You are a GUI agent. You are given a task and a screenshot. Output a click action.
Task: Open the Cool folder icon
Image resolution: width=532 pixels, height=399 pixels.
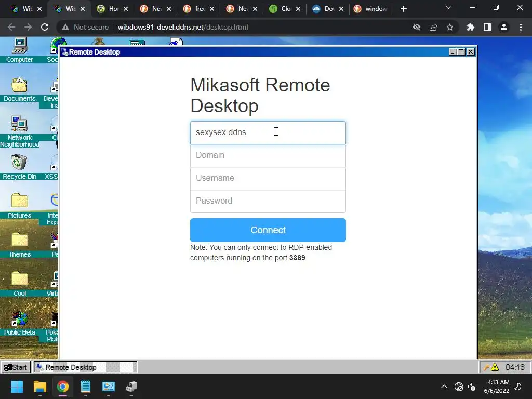click(20, 284)
